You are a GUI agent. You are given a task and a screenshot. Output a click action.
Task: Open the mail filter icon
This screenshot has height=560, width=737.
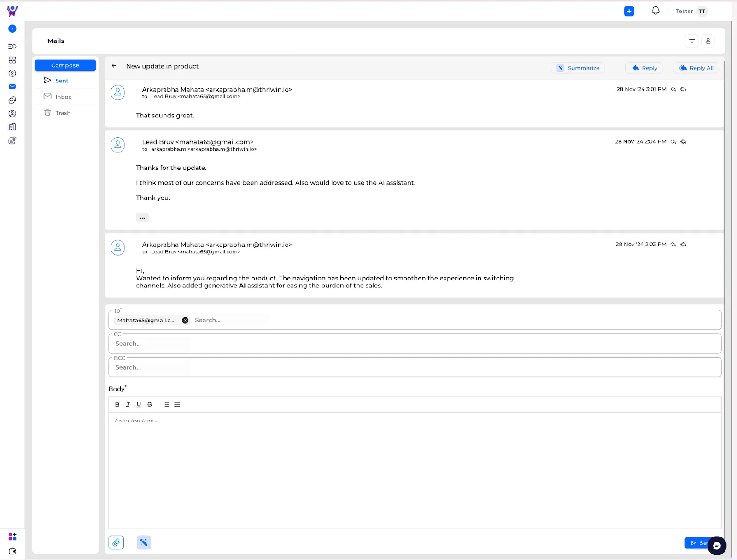(x=692, y=41)
